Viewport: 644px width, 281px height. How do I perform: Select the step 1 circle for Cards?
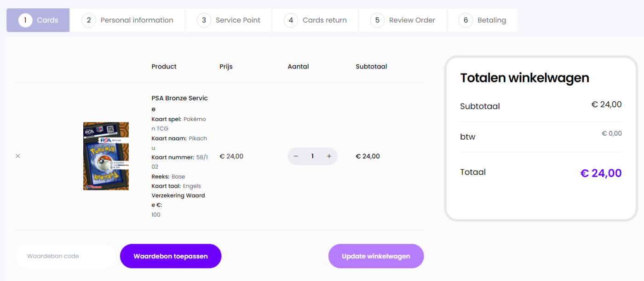pyautogui.click(x=25, y=20)
